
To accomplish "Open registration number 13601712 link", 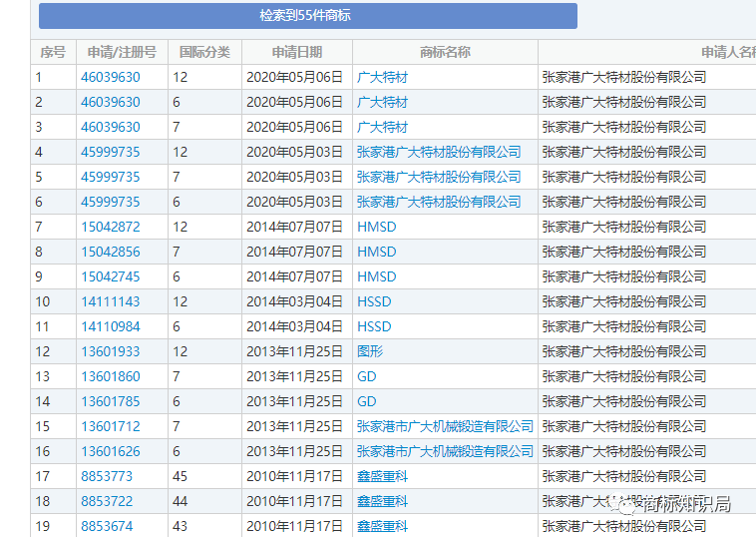I will click(110, 426).
